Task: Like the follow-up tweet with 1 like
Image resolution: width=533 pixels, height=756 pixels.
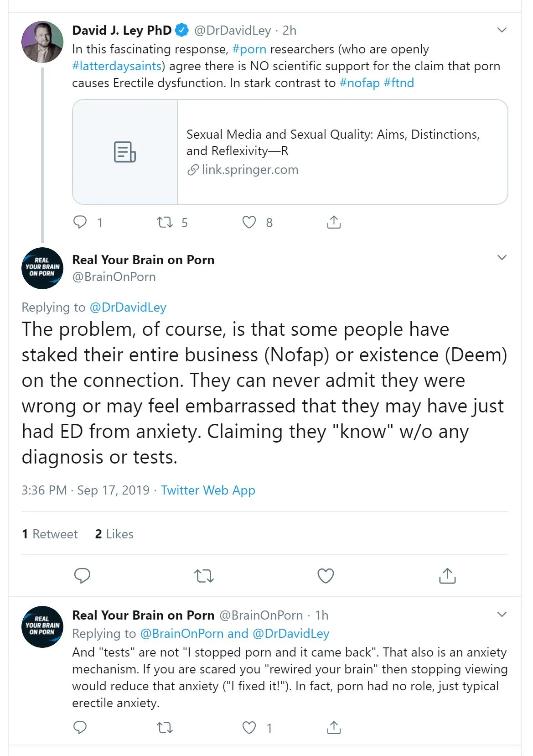Action: point(249,727)
